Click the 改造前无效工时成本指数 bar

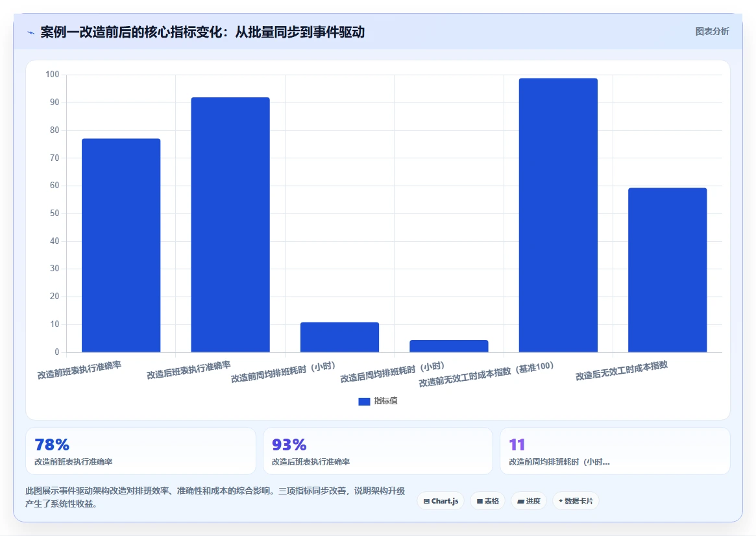point(558,215)
